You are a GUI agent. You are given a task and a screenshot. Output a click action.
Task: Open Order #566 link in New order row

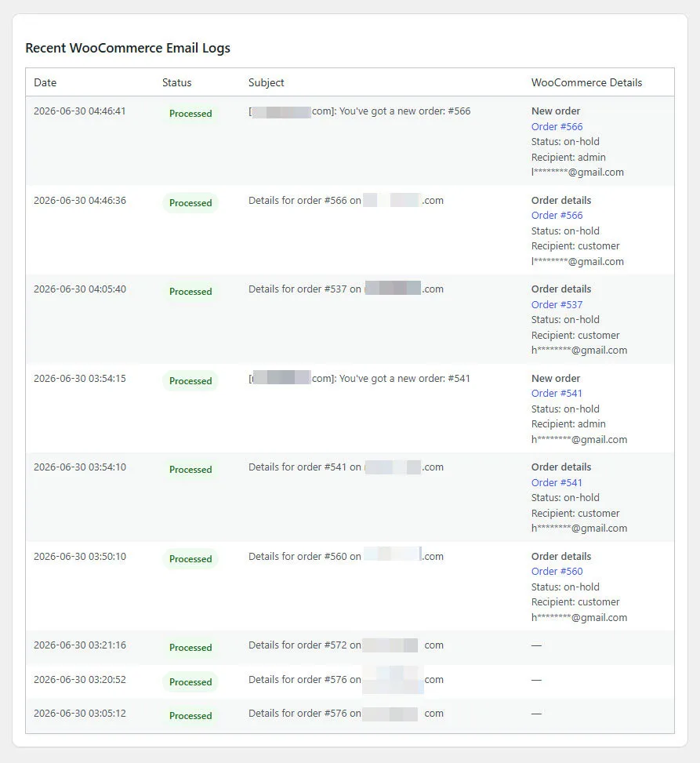tap(557, 126)
